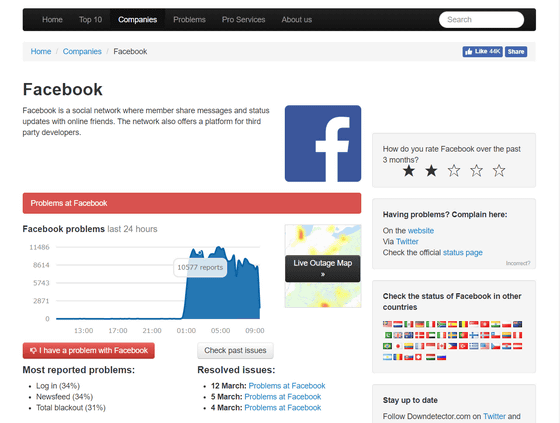The image size is (560, 423).
Task: Select the Sweden flag
Action: [x=452, y=335]
